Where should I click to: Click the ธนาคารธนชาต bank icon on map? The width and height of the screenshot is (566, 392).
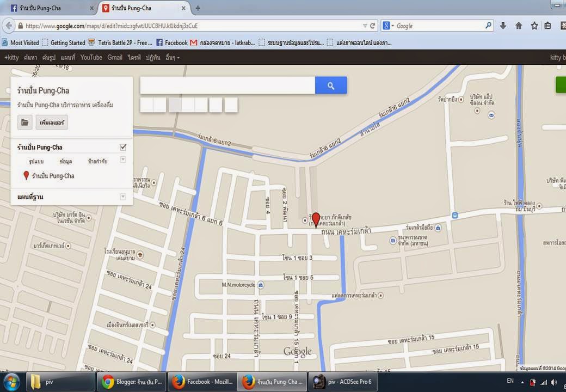(x=393, y=241)
